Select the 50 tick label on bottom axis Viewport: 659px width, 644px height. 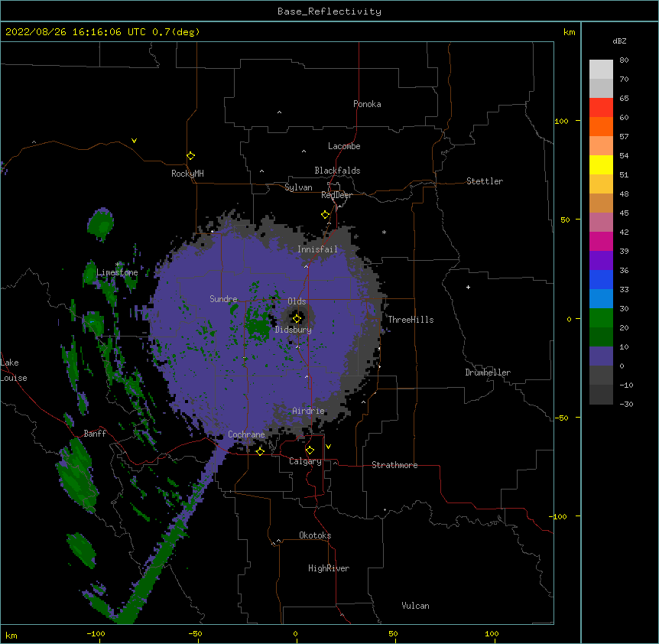393,633
